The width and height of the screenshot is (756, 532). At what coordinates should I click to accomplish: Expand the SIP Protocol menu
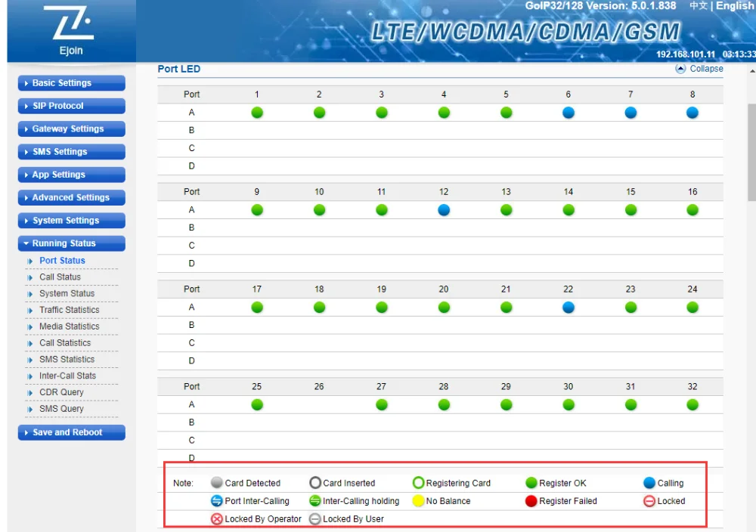(71, 106)
